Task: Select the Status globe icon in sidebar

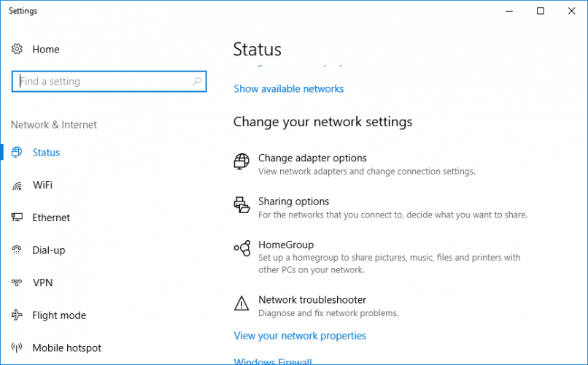Action: tap(17, 153)
